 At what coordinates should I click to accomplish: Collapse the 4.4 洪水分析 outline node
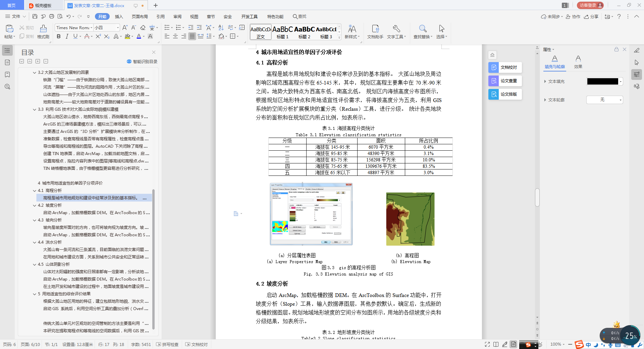(35, 242)
